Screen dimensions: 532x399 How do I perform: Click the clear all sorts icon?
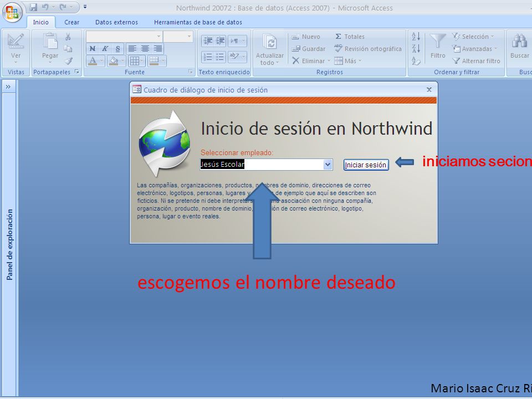pyautogui.click(x=416, y=61)
